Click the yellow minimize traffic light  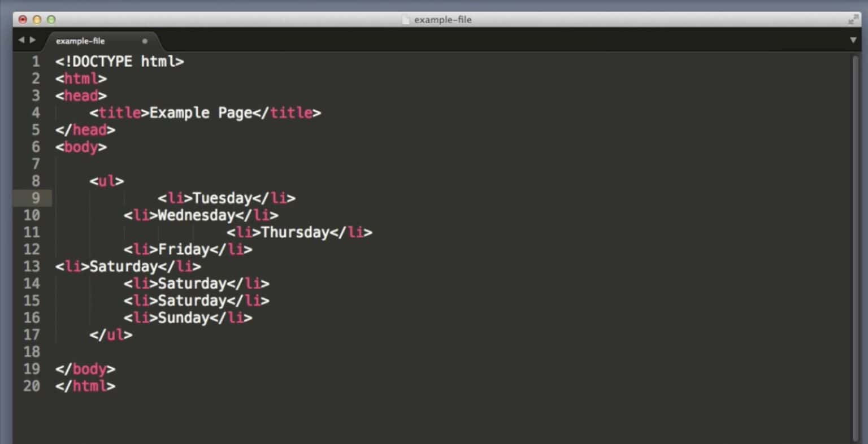click(x=36, y=19)
